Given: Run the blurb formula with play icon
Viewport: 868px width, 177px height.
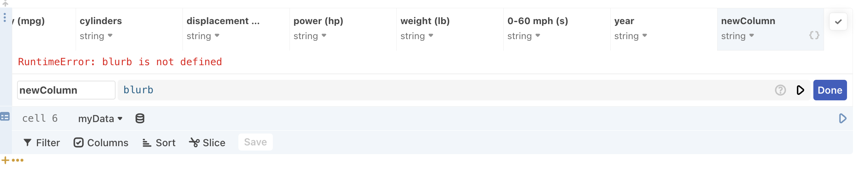Looking at the screenshot, I should pyautogui.click(x=800, y=90).
